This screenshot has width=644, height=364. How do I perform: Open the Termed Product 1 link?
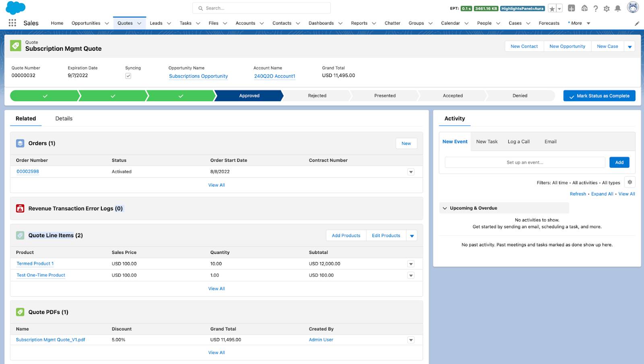[x=35, y=263]
